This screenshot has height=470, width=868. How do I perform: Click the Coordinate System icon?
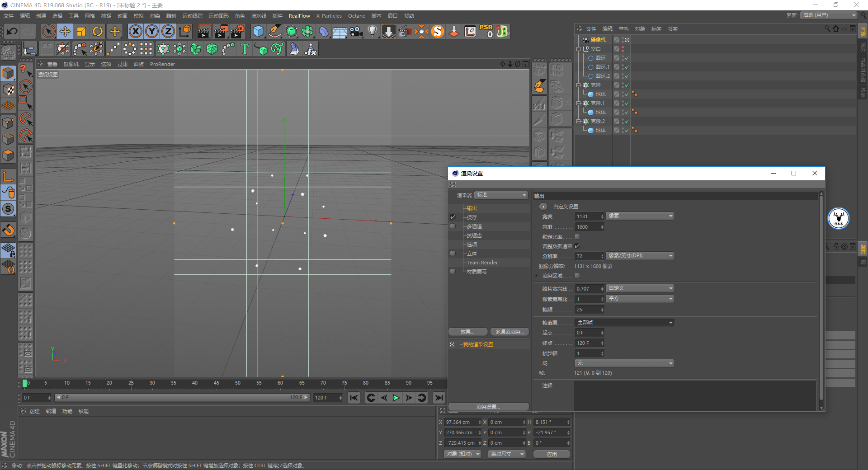[184, 31]
